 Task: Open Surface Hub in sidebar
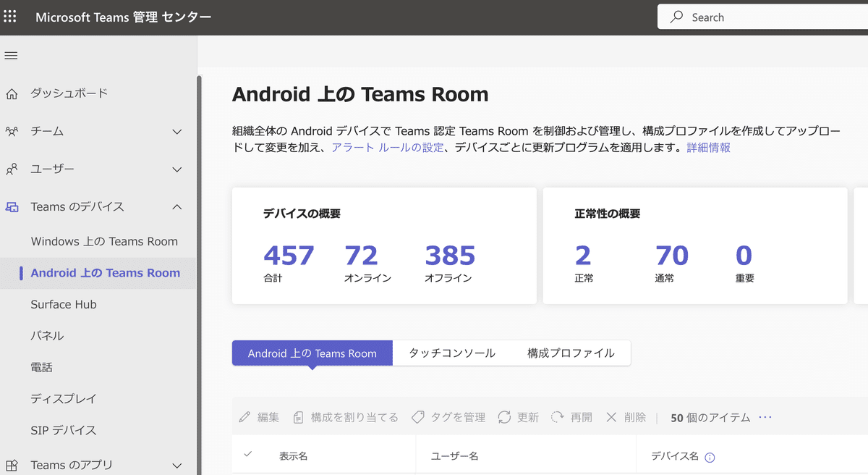click(64, 305)
